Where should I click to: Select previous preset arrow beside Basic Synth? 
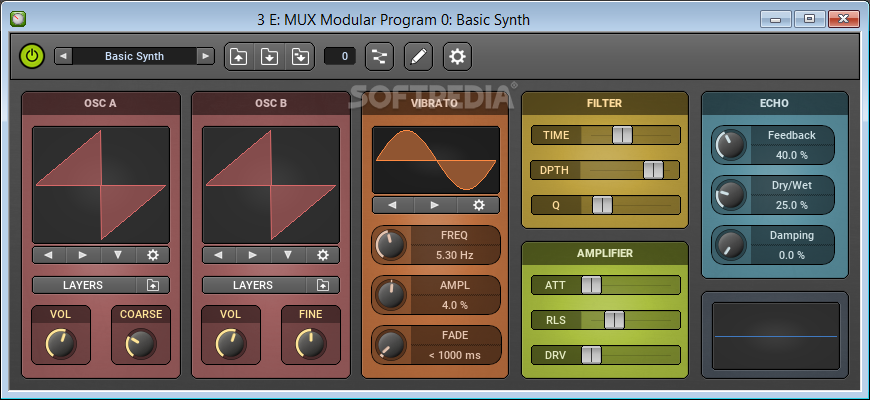tap(63, 56)
